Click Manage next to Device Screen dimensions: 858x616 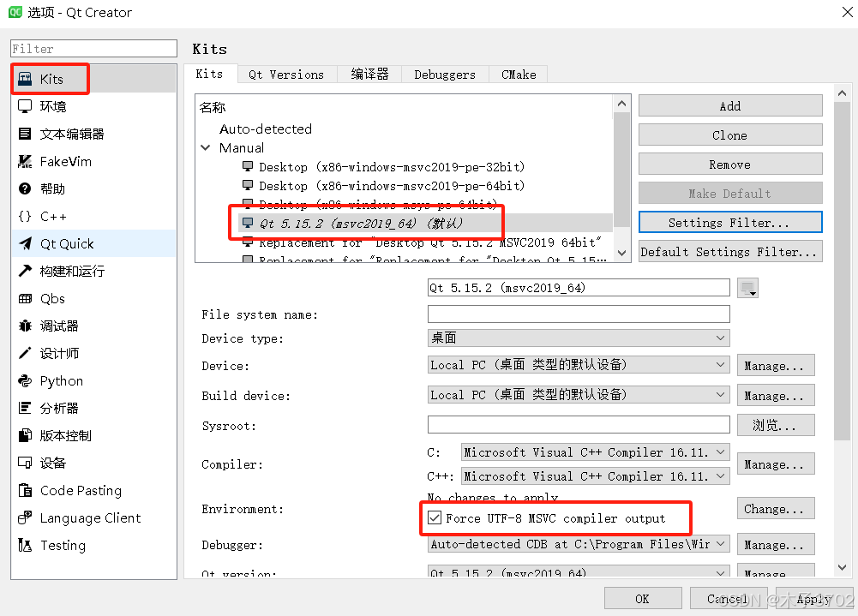tap(776, 366)
